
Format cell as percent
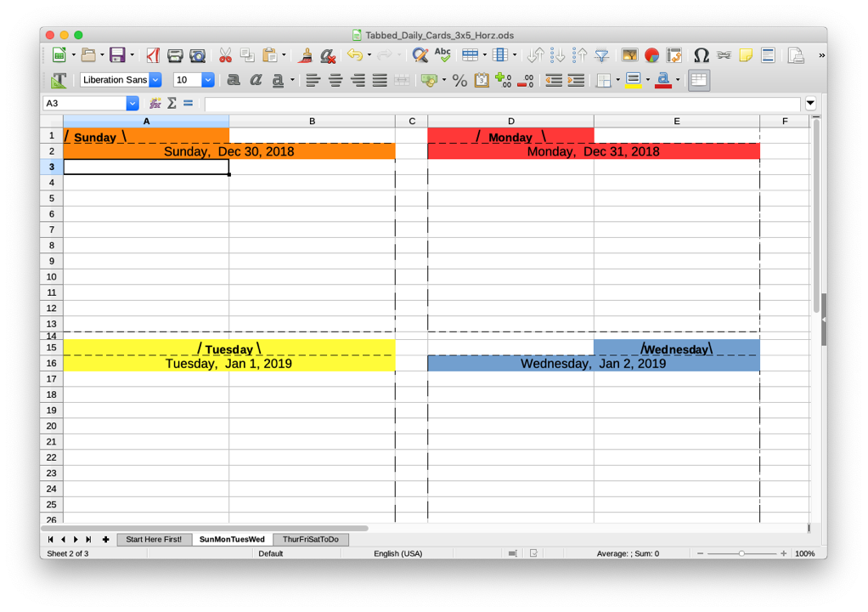pyautogui.click(x=459, y=80)
